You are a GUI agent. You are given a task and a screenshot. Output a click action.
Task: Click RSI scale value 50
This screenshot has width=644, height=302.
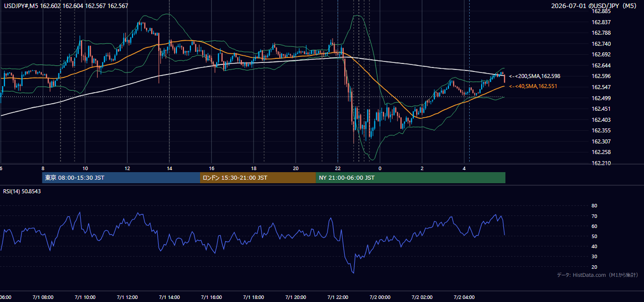pos(594,237)
